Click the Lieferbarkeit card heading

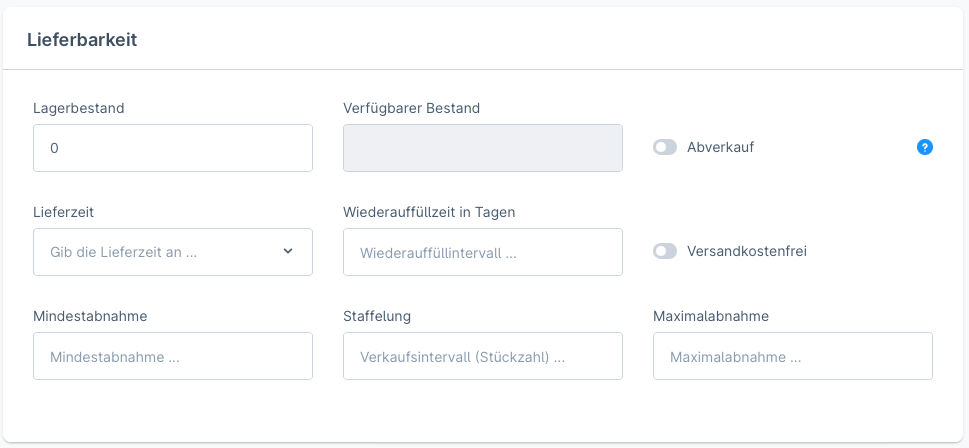(x=82, y=40)
